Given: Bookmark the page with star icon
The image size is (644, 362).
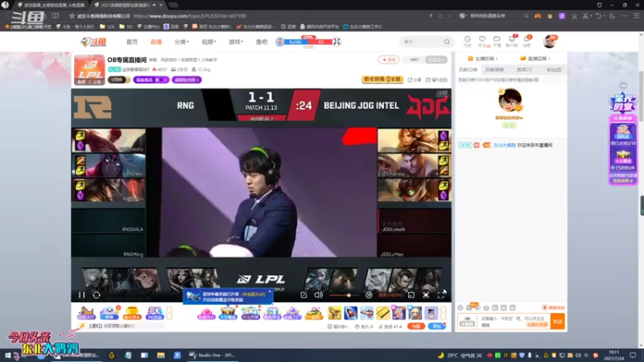Looking at the screenshot, I should 72,16.
